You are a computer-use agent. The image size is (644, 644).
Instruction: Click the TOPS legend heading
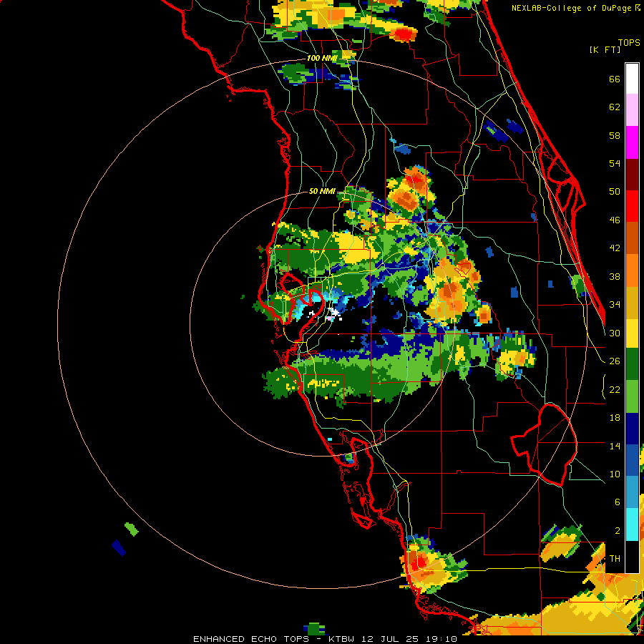629,42
